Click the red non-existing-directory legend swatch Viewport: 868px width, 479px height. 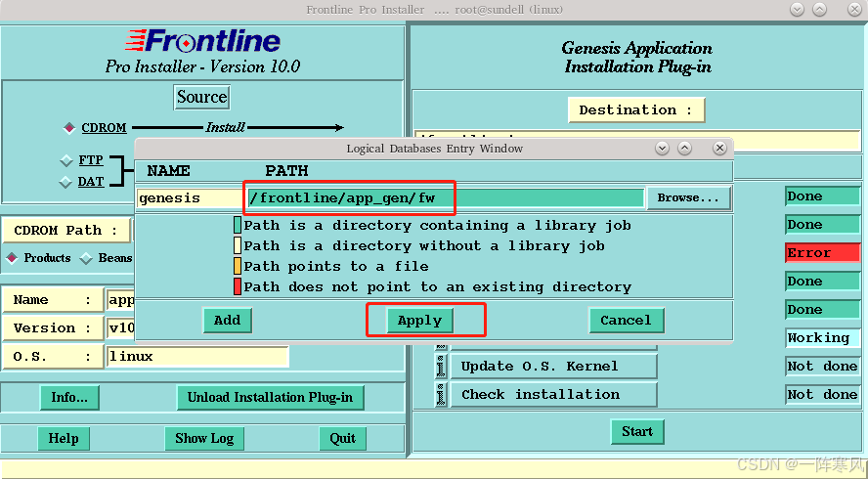[x=238, y=286]
